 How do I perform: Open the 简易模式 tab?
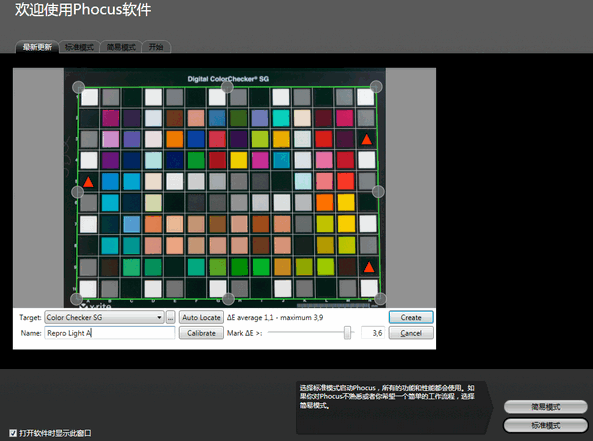click(x=121, y=47)
